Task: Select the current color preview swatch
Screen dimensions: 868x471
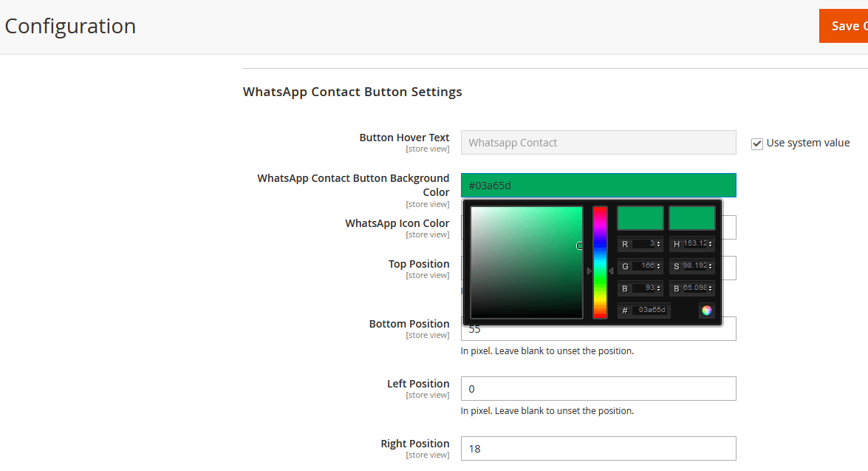Action: click(x=692, y=218)
